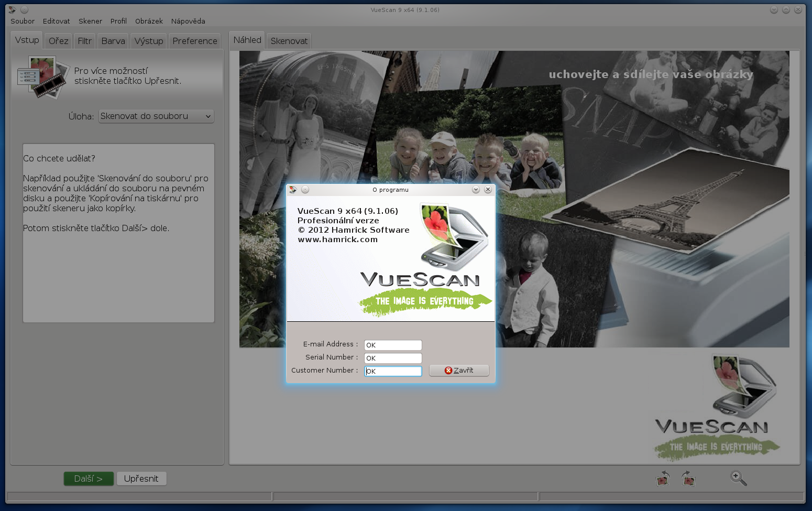Click the green Další > button
812x511 pixels.
[89, 479]
